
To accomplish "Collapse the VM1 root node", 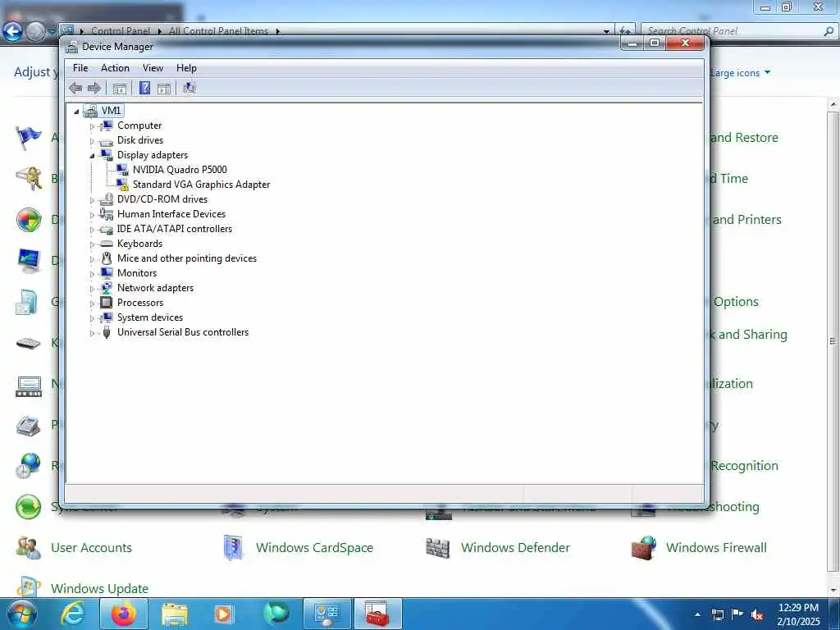I will (76, 112).
